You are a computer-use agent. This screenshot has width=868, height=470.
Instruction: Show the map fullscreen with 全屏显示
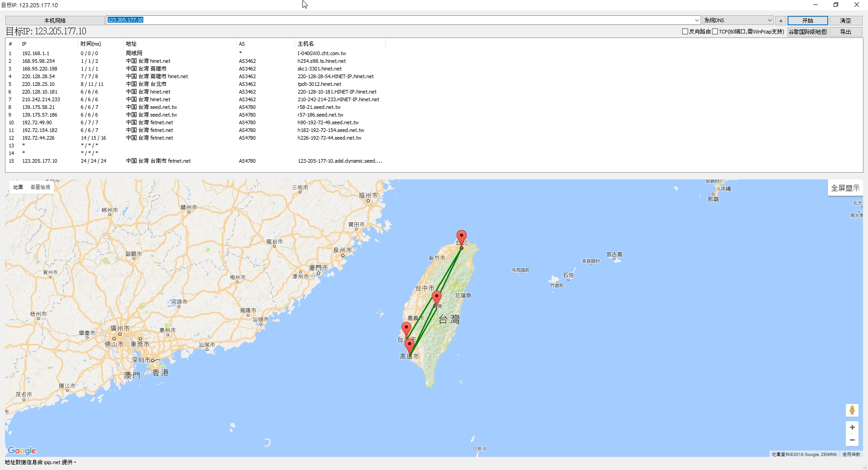pos(845,188)
